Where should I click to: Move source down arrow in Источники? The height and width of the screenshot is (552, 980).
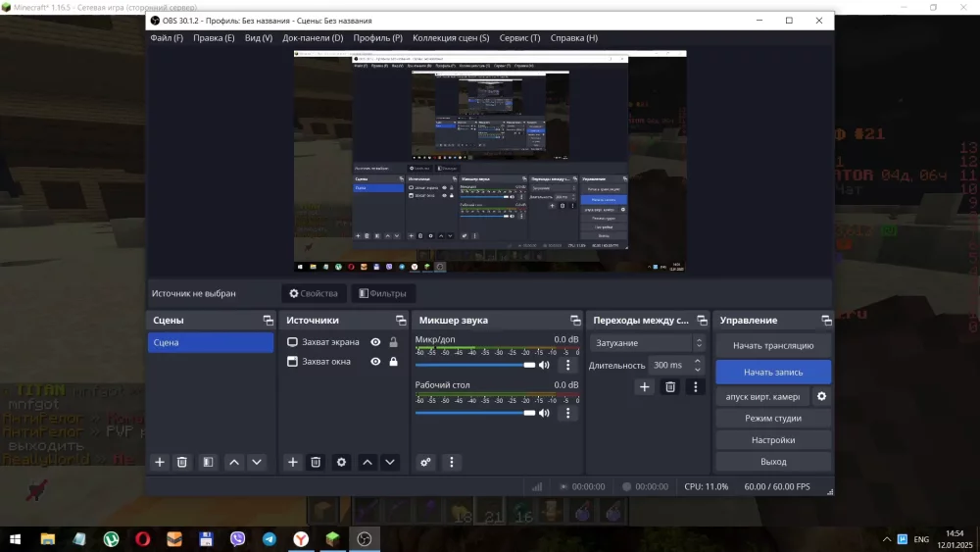(390, 462)
